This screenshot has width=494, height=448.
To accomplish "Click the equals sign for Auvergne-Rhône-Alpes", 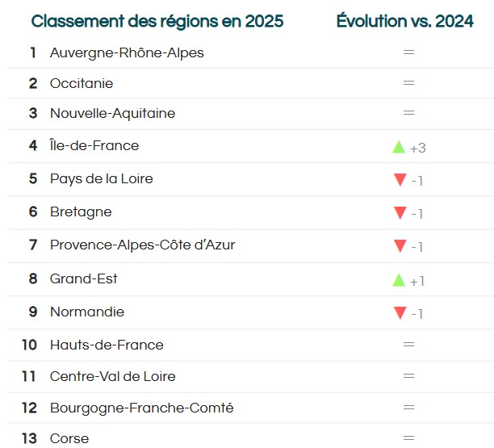I will (408, 52).
